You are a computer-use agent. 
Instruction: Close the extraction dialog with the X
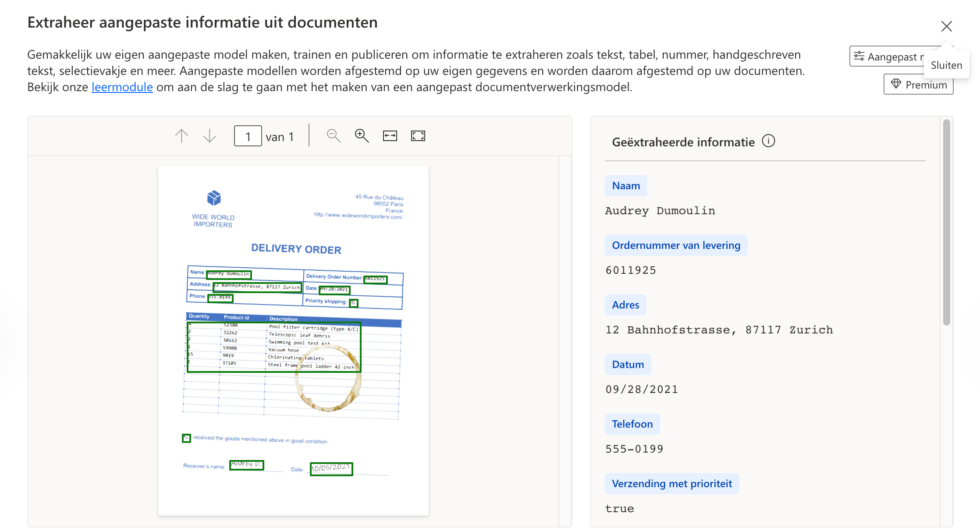coord(947,26)
